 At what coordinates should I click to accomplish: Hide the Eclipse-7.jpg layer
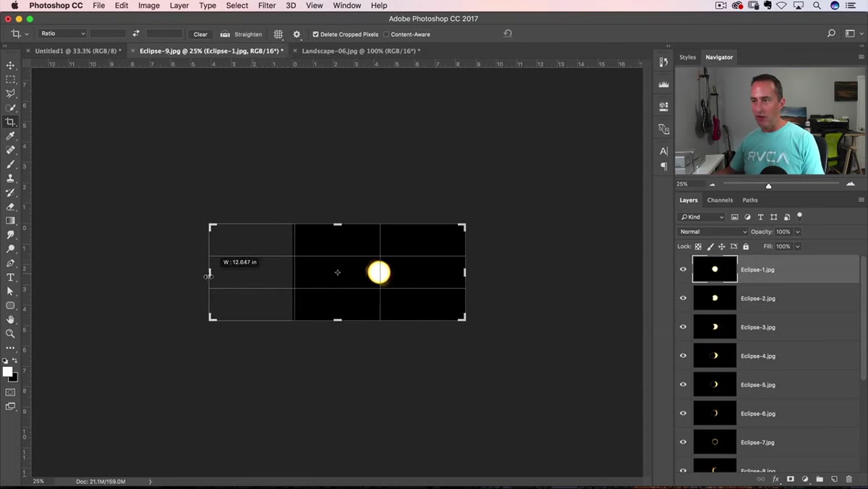coord(683,442)
